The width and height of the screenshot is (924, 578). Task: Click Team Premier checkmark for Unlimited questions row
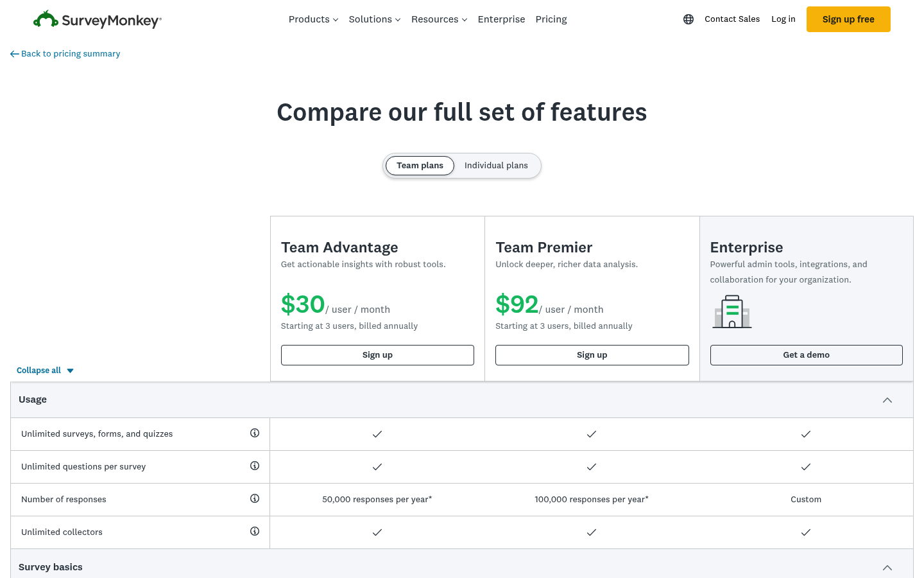pyautogui.click(x=592, y=466)
